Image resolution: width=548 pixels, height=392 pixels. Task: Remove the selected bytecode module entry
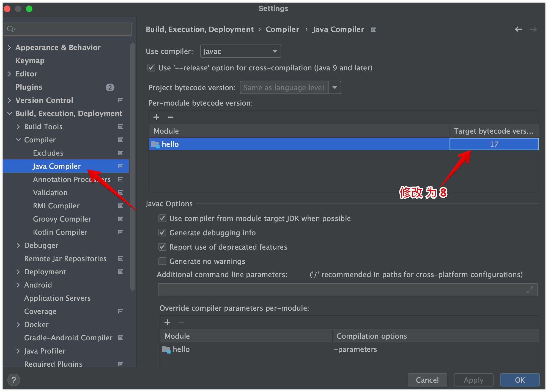(171, 117)
